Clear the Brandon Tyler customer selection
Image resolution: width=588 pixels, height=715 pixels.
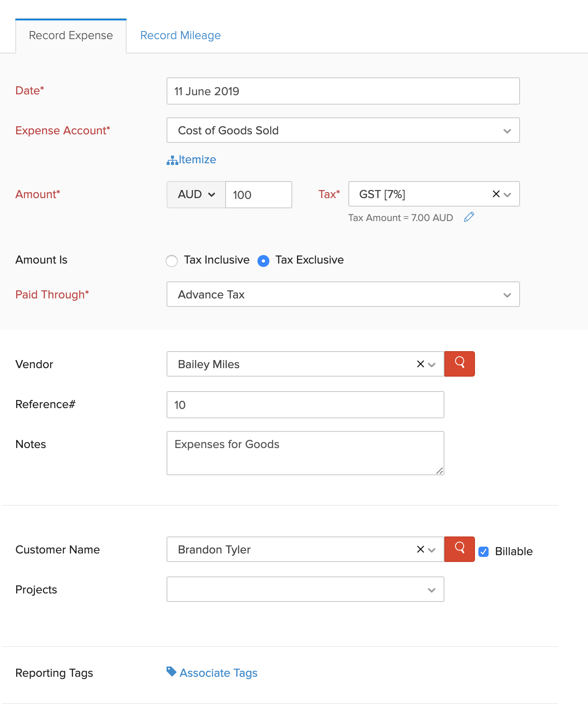(x=420, y=549)
